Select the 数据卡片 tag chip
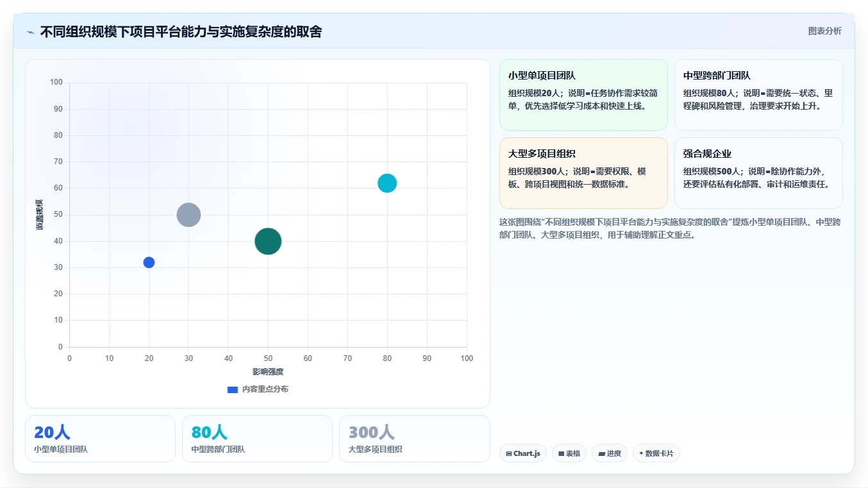Screen dimensions: 868x488 (x=656, y=453)
